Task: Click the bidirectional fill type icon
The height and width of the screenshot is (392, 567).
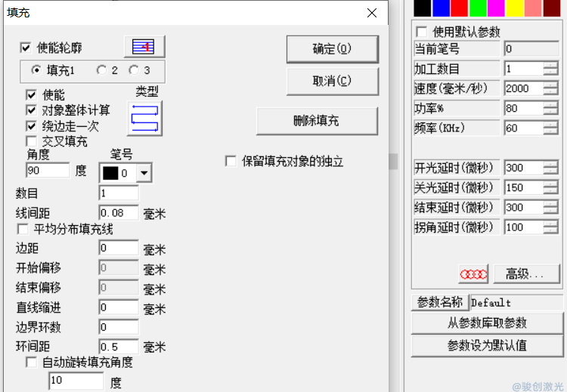Action: click(x=144, y=118)
